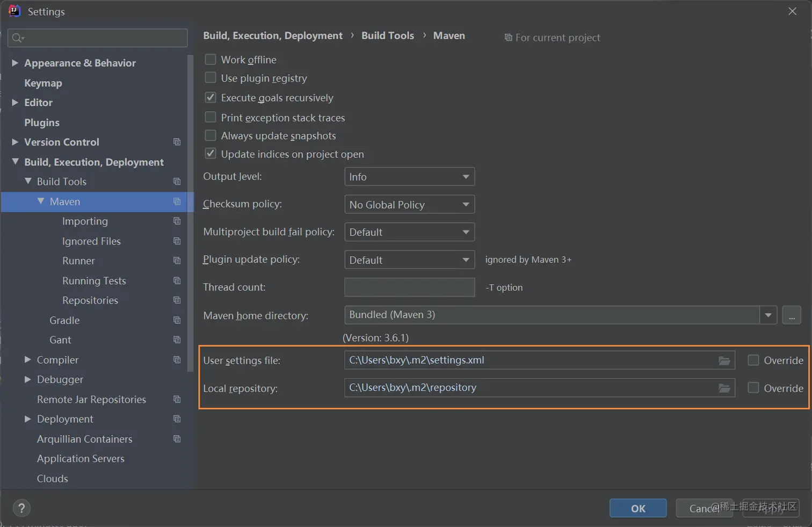The image size is (812, 527).
Task: Click the per-project icon beside Gant
Action: (177, 340)
